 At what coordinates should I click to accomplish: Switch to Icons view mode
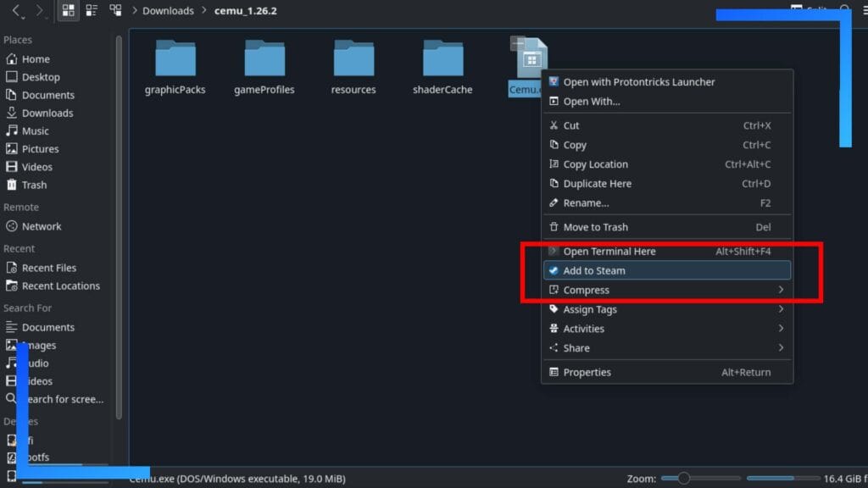pos(69,11)
